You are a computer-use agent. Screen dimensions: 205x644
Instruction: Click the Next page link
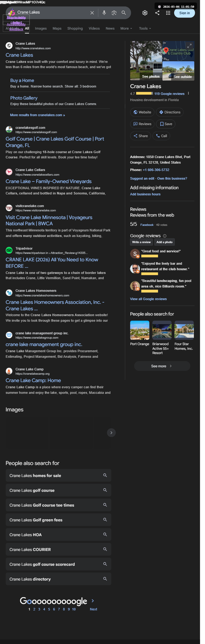pos(93,609)
